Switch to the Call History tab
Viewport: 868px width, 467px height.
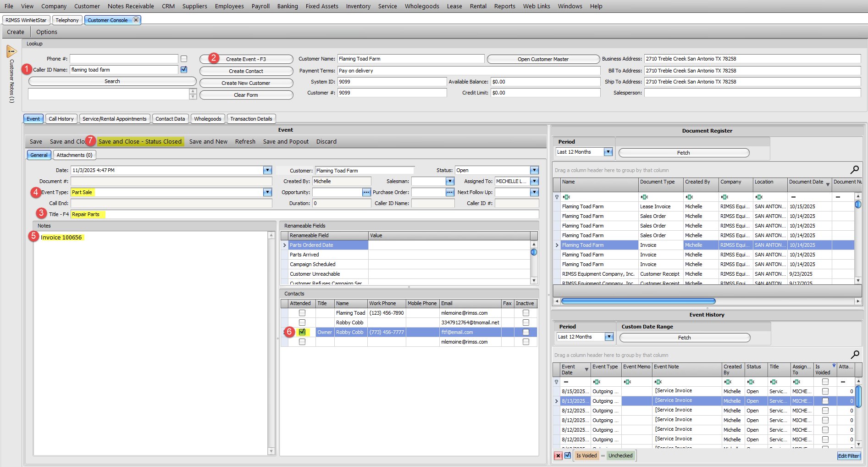pos(61,119)
